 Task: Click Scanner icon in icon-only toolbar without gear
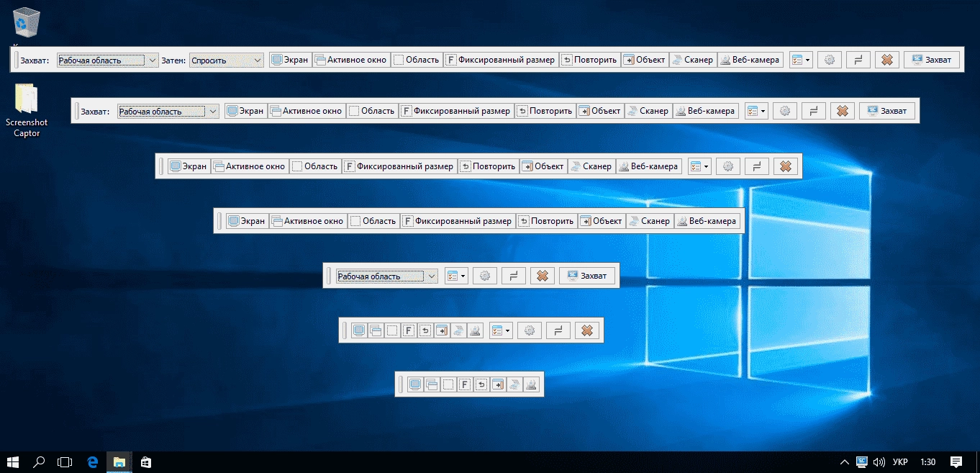pyautogui.click(x=514, y=384)
